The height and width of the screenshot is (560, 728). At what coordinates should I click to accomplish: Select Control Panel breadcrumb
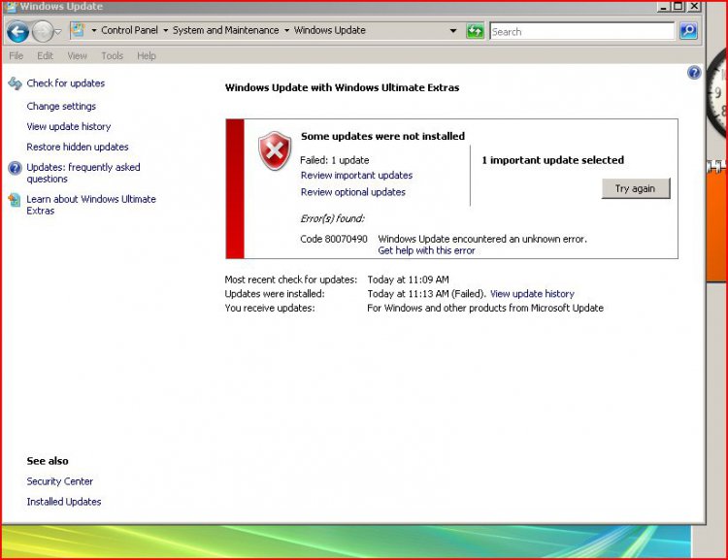129,30
